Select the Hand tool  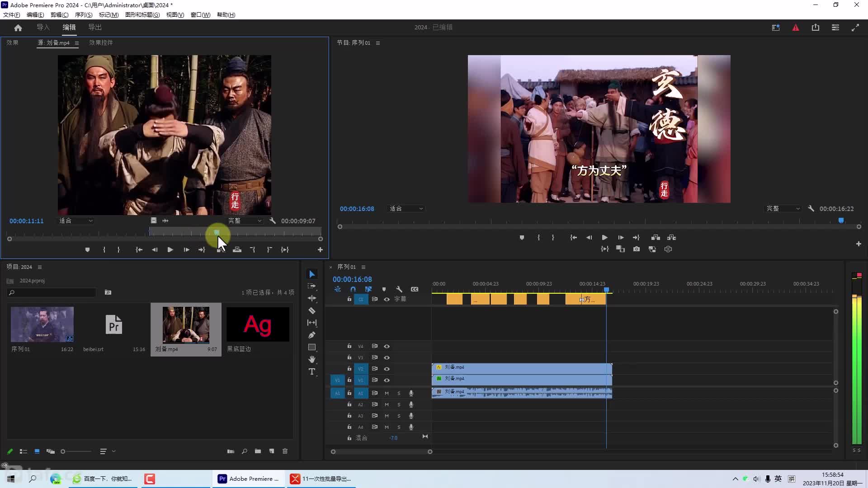312,359
